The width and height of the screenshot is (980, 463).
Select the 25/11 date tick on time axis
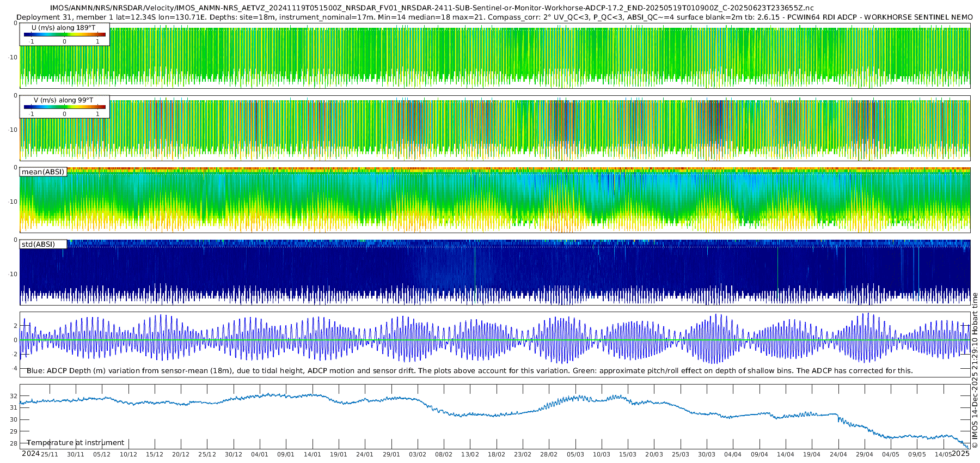pyautogui.click(x=50, y=454)
